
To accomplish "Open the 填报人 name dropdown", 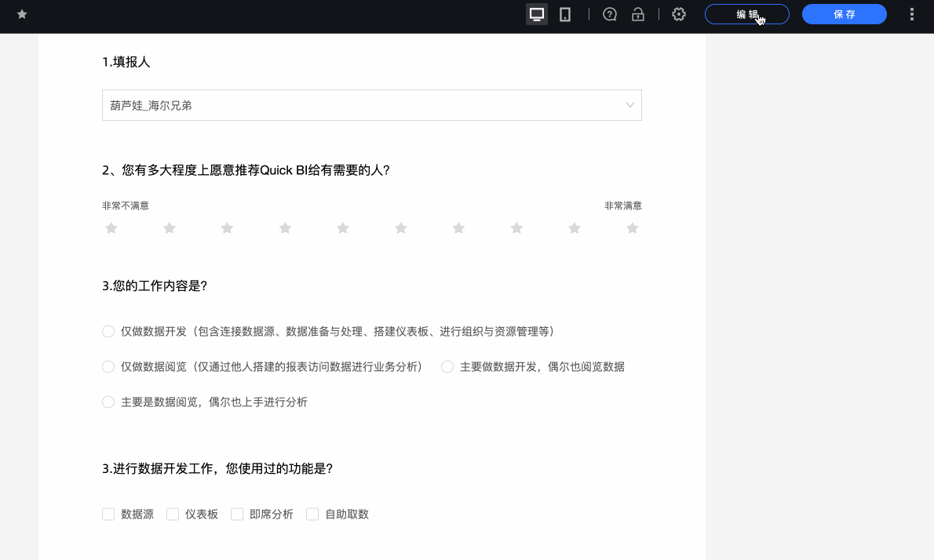I will pos(371,104).
